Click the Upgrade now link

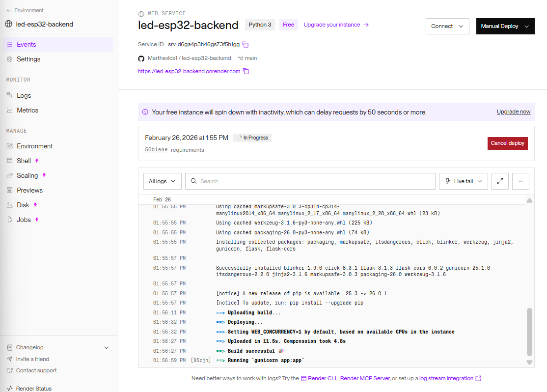pos(514,112)
